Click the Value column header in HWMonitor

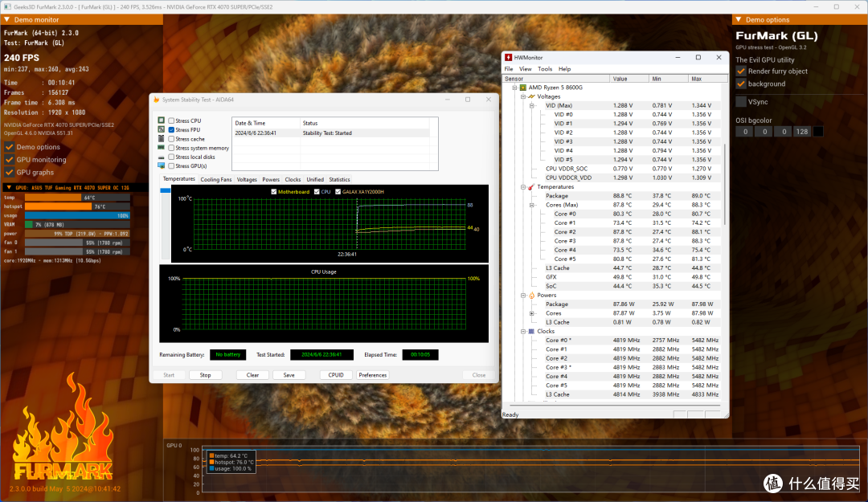[x=629, y=79]
